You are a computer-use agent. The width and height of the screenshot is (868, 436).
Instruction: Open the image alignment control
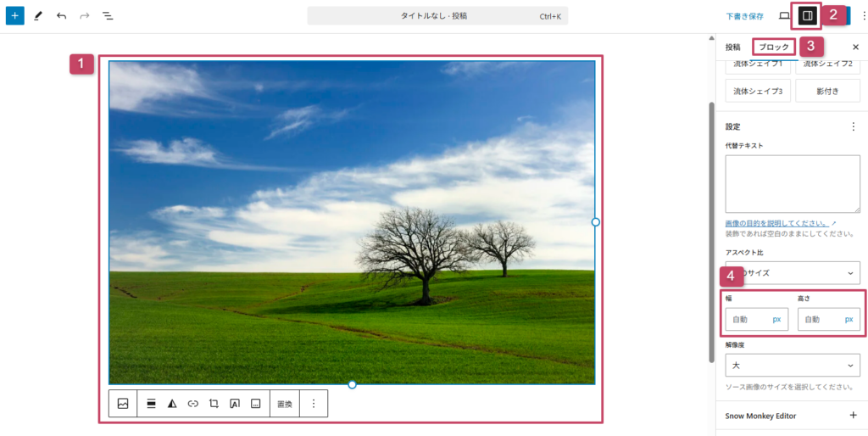coord(151,404)
